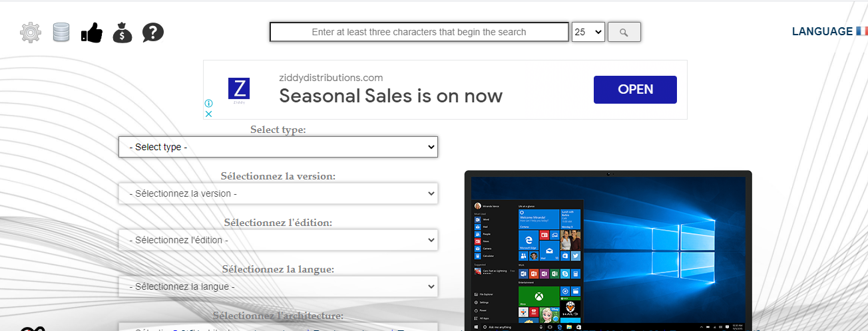Click the magnifying glass search button
Viewport: 868px width, 331px height.
coord(624,32)
